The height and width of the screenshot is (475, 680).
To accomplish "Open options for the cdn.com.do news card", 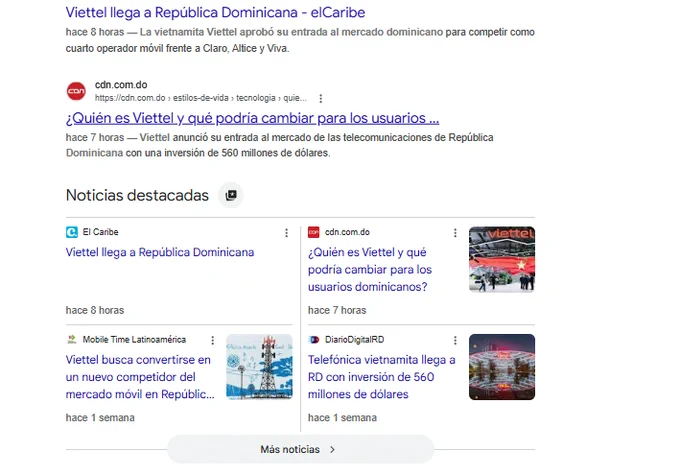I will 455,233.
